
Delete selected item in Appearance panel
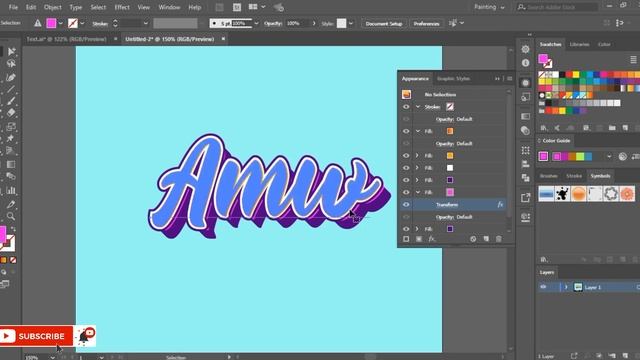coord(499,239)
